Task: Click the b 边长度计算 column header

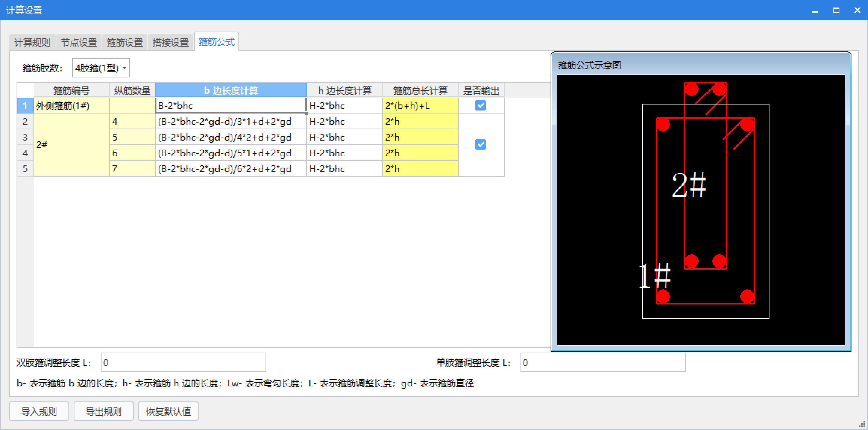Action: [231, 90]
